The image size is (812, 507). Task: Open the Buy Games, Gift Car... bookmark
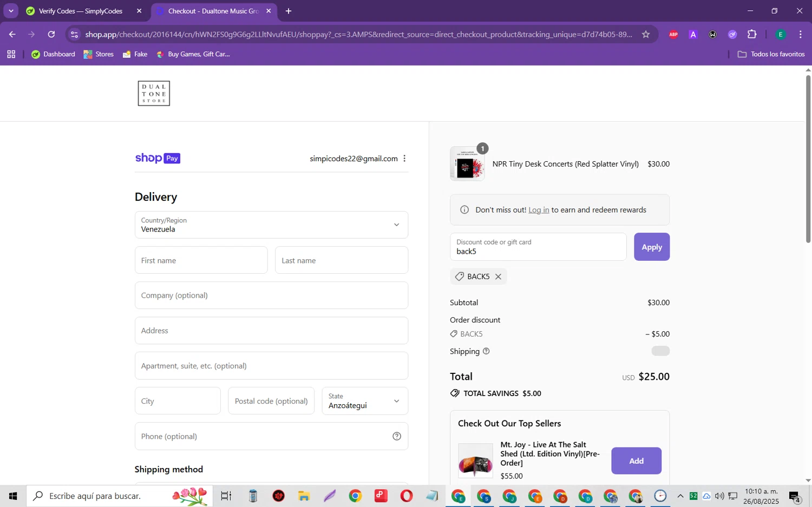tap(193, 54)
